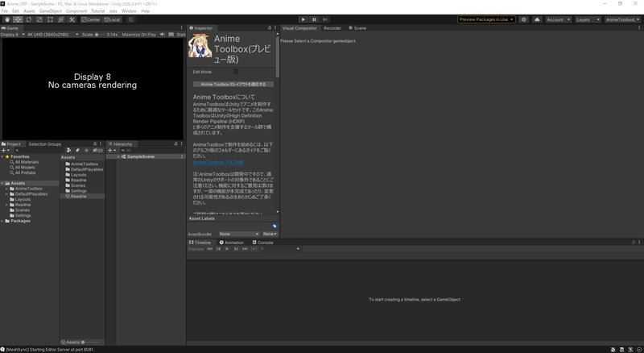The image size is (644, 353).
Task: Open the cloud services icon
Action: tap(537, 20)
